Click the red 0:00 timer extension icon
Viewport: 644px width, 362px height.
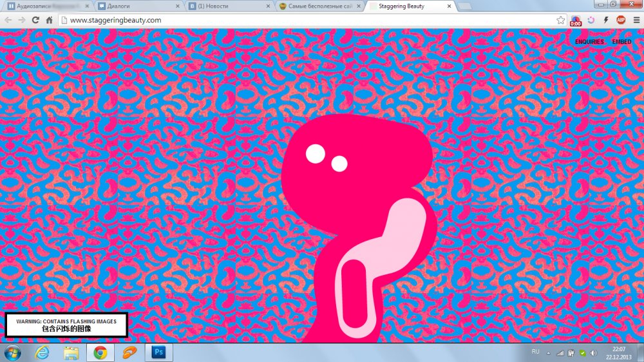[575, 20]
